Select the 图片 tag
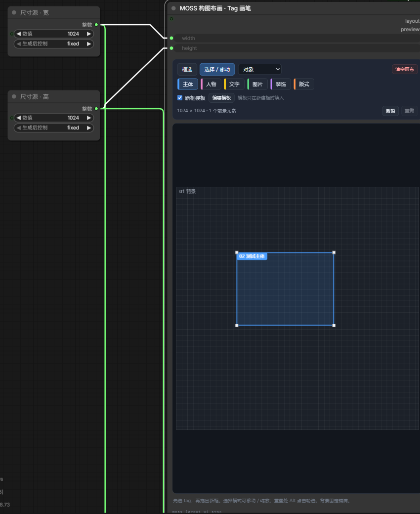The height and width of the screenshot is (514, 420). pos(257,84)
